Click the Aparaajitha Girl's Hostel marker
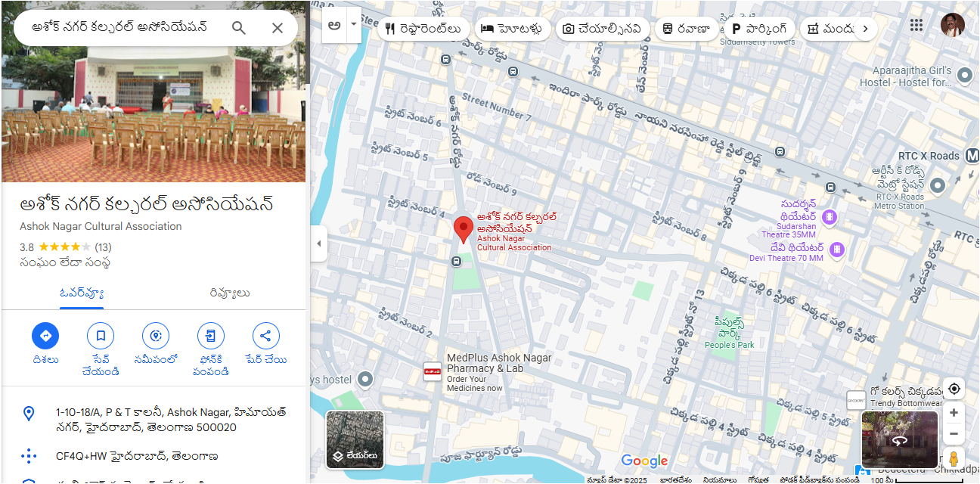This screenshot has height=484, width=980. click(964, 75)
